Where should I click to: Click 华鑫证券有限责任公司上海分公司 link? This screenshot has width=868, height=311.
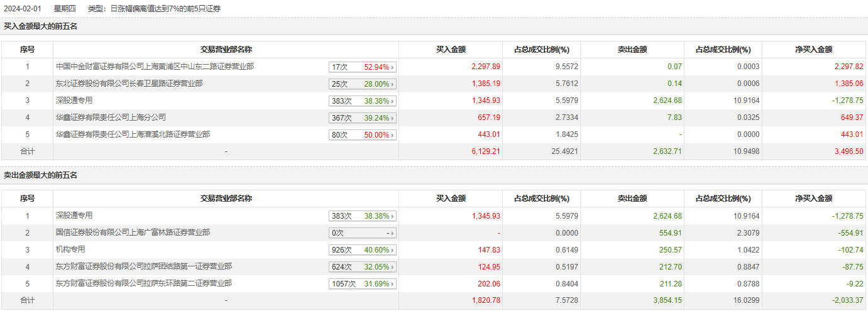tap(111, 117)
